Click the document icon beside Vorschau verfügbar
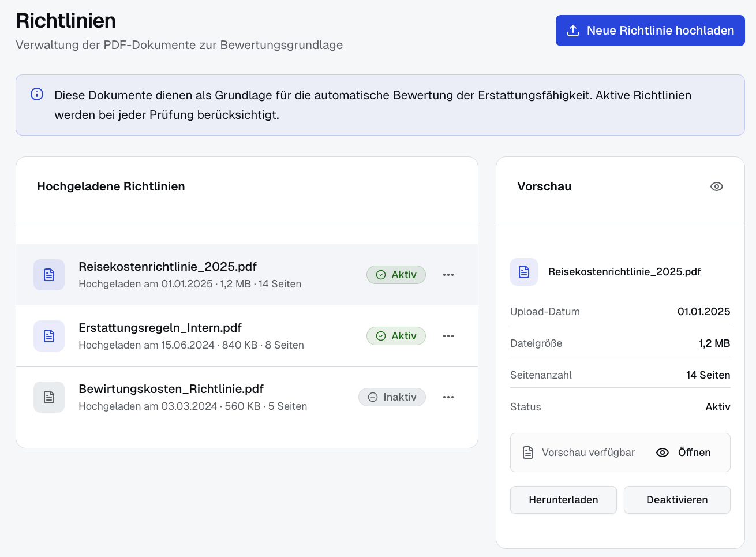The image size is (756, 557). click(x=527, y=453)
